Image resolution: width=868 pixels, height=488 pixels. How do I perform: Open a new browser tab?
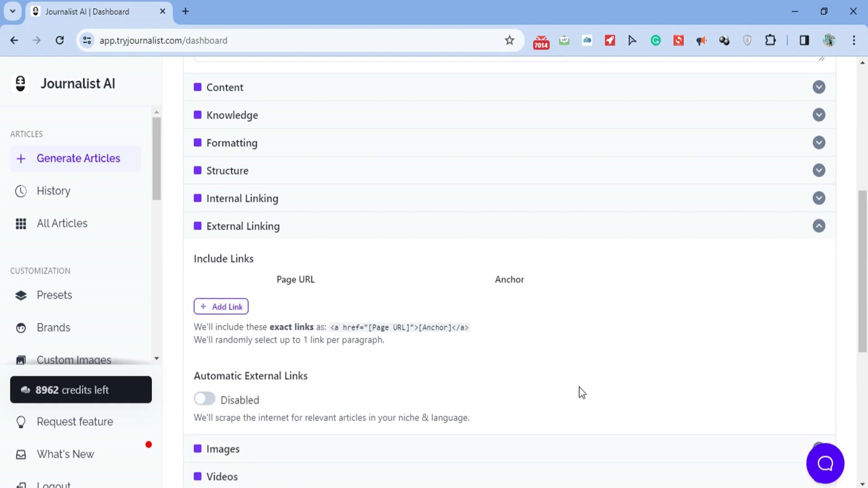[x=185, y=11]
